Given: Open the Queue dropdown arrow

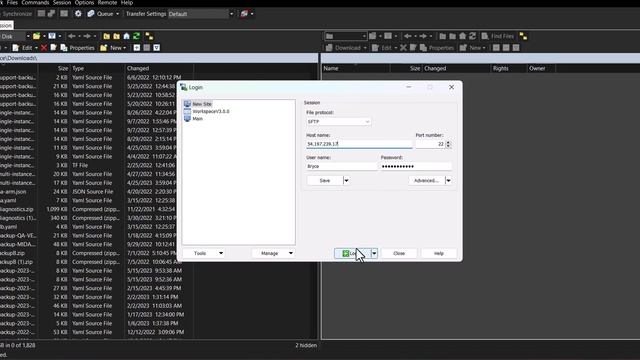Looking at the screenshot, I should (118, 14).
